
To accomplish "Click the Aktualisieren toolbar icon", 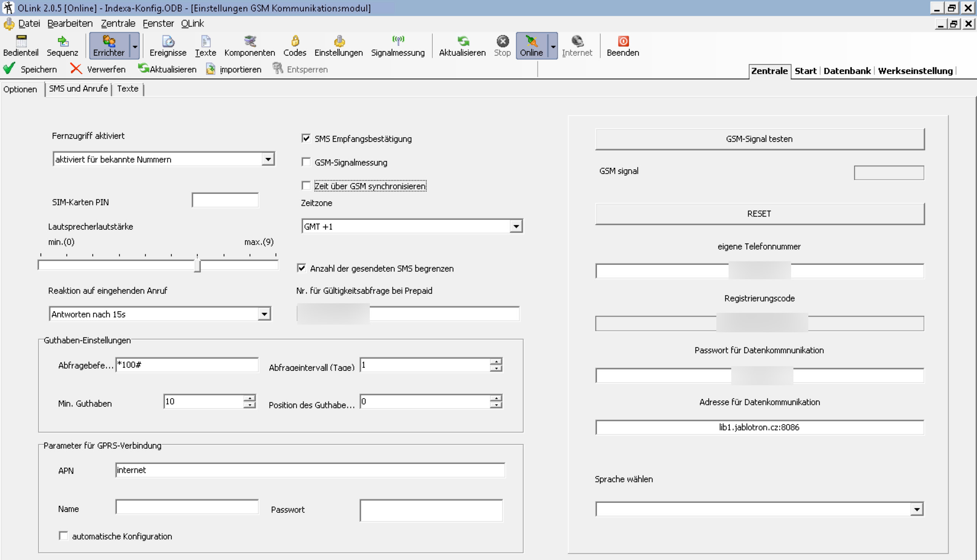I will [462, 45].
